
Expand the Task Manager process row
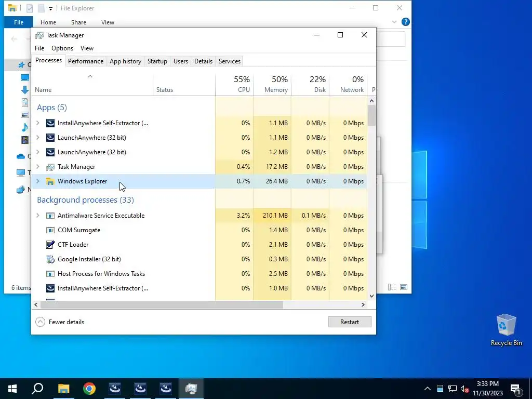(x=37, y=167)
